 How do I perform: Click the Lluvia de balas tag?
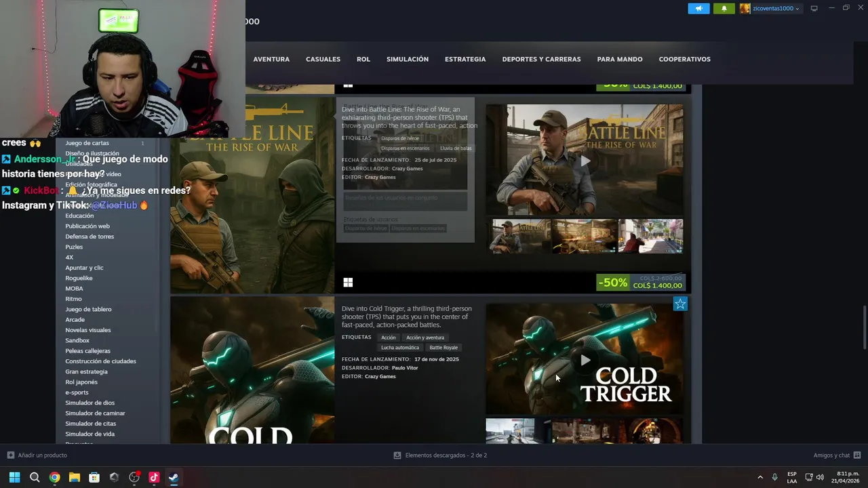coord(456,148)
